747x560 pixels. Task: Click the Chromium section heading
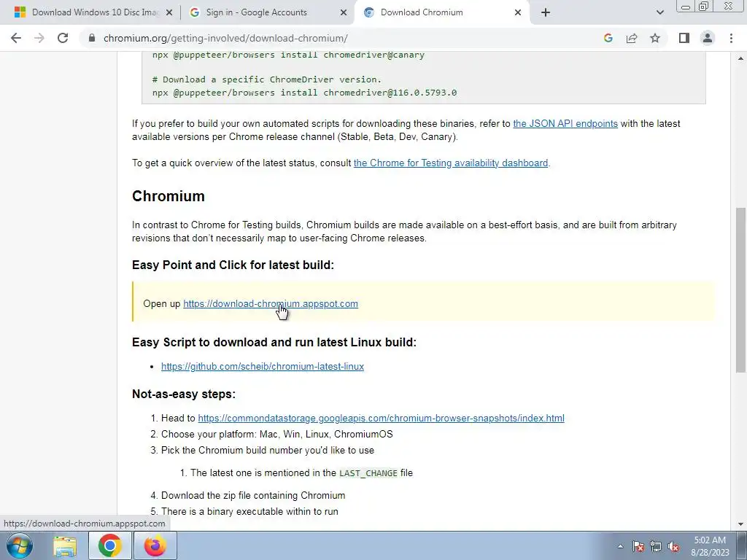pos(169,196)
